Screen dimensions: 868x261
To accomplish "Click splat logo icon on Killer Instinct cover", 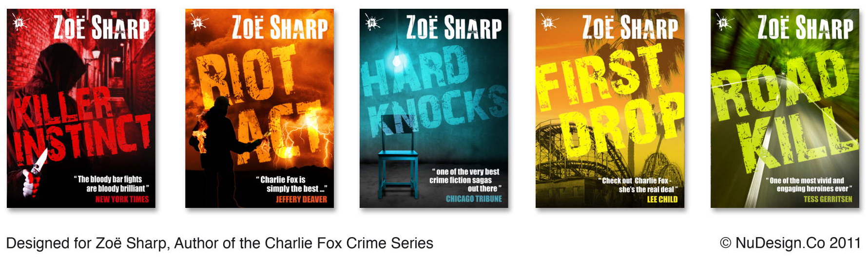I will 20,22.
